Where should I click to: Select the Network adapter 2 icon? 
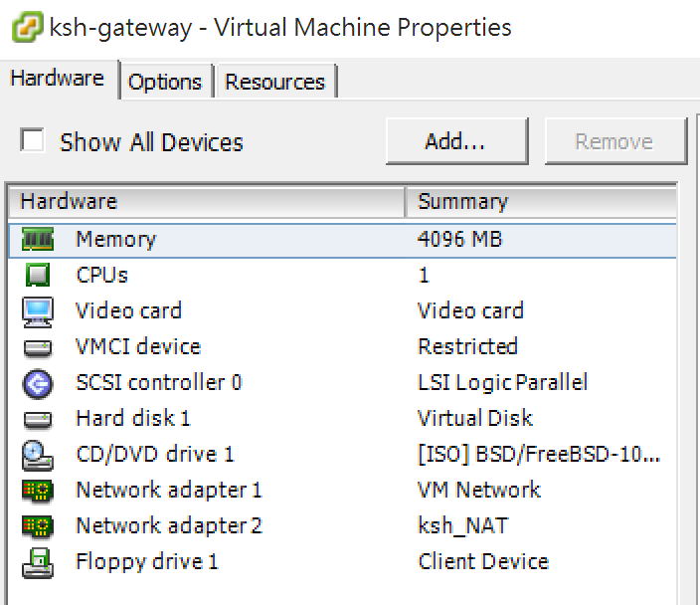point(37,526)
